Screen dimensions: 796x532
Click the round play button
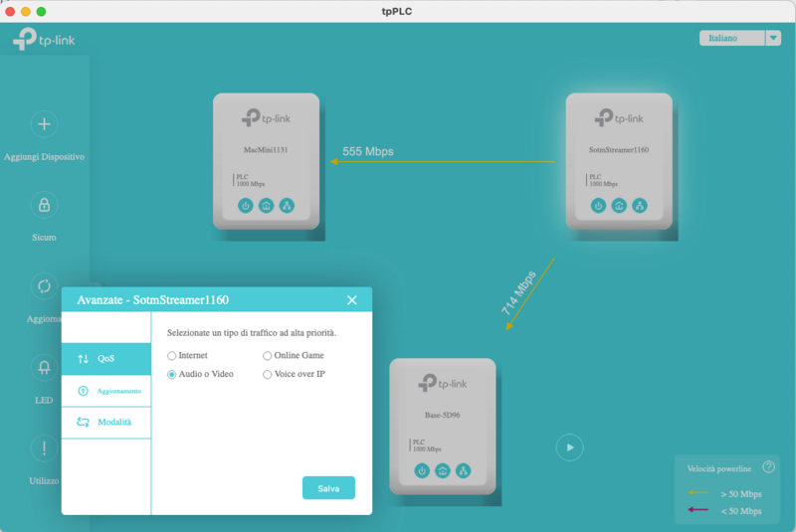(x=570, y=447)
